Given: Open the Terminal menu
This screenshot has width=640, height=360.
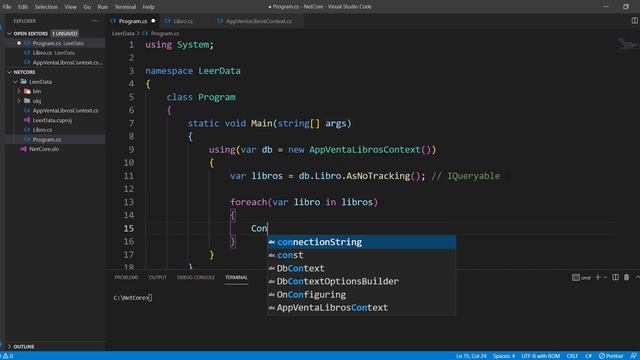Looking at the screenshot, I should 125,7.
